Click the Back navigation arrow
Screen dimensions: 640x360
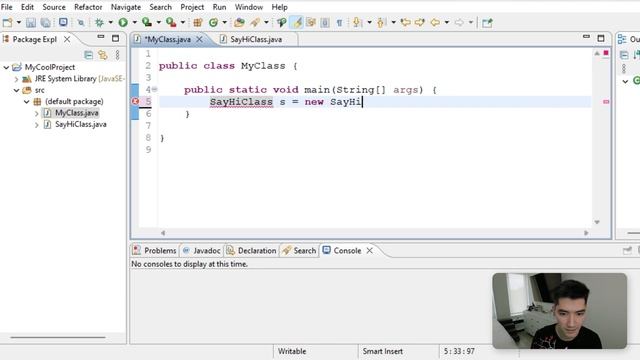(x=435, y=22)
